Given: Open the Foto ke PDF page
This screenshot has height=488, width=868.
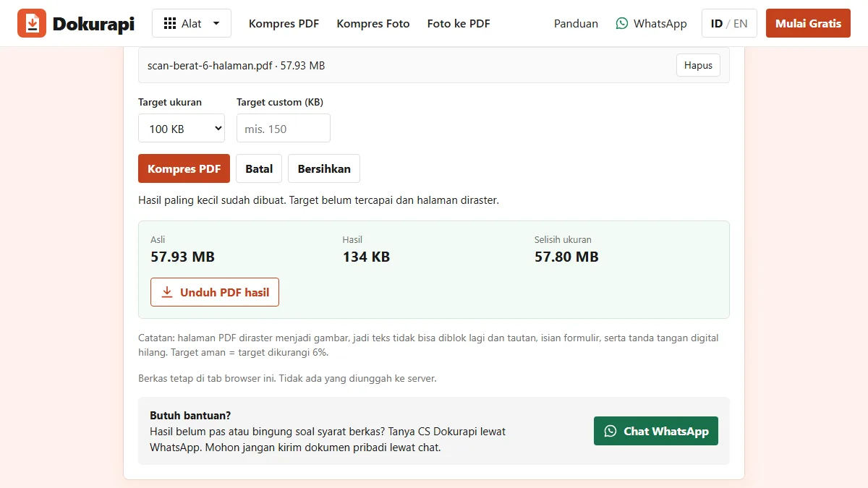Looking at the screenshot, I should click(459, 23).
